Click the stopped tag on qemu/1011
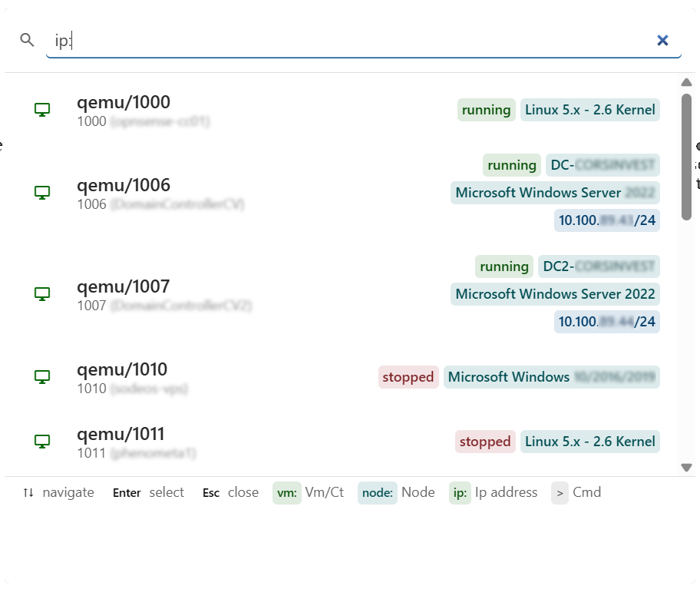This screenshot has height=589, width=700. pyautogui.click(x=485, y=442)
